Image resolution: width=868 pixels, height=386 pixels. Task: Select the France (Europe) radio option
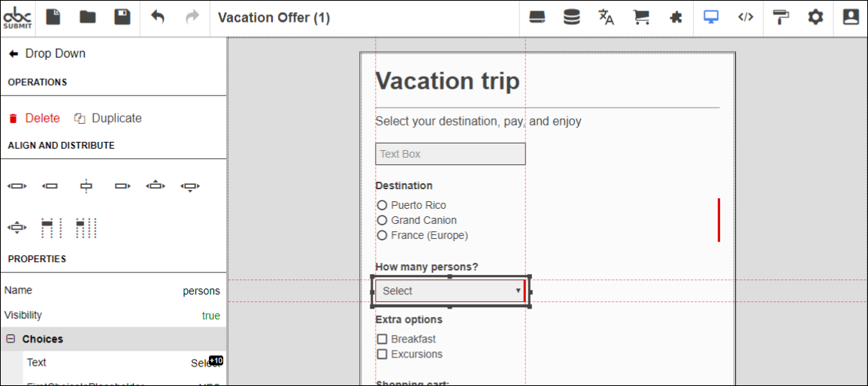tap(382, 236)
